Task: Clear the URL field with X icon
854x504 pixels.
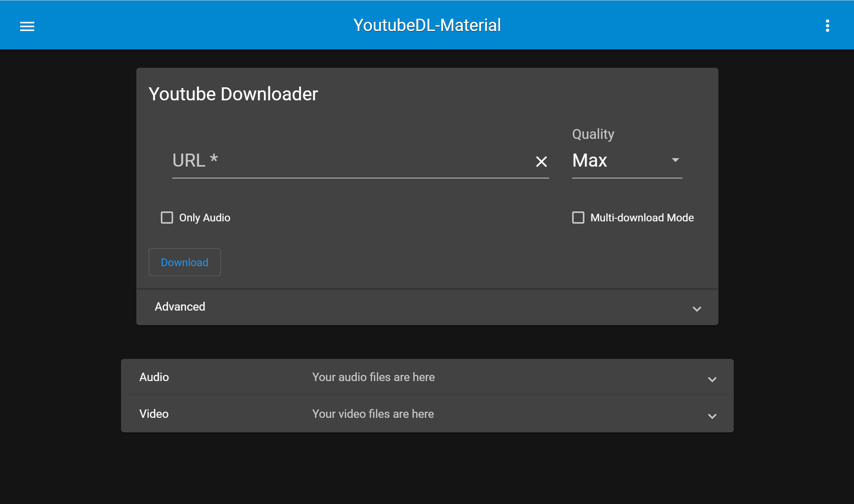Action: [x=541, y=161]
